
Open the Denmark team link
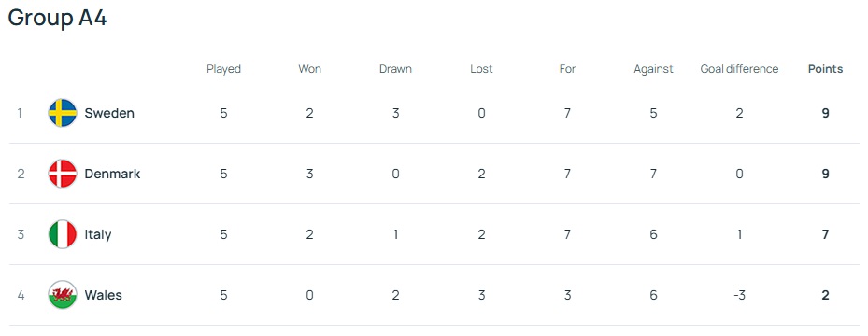point(112,175)
